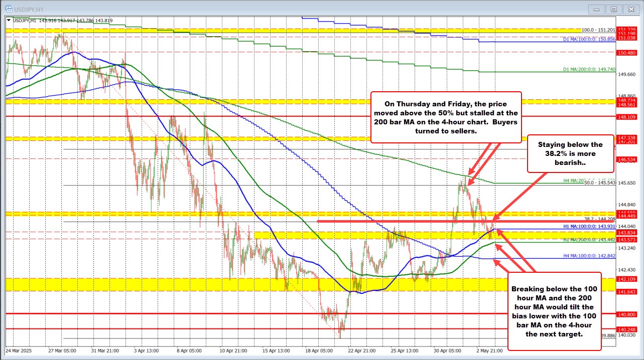Click the annotation about price stalling at 200 bar MA
This screenshot has width=644, height=360.
(x=446, y=117)
